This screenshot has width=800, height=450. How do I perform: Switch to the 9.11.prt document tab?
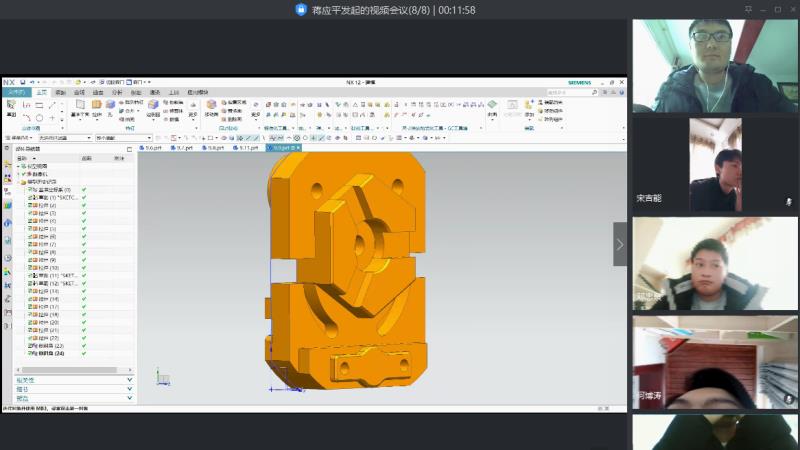247,147
